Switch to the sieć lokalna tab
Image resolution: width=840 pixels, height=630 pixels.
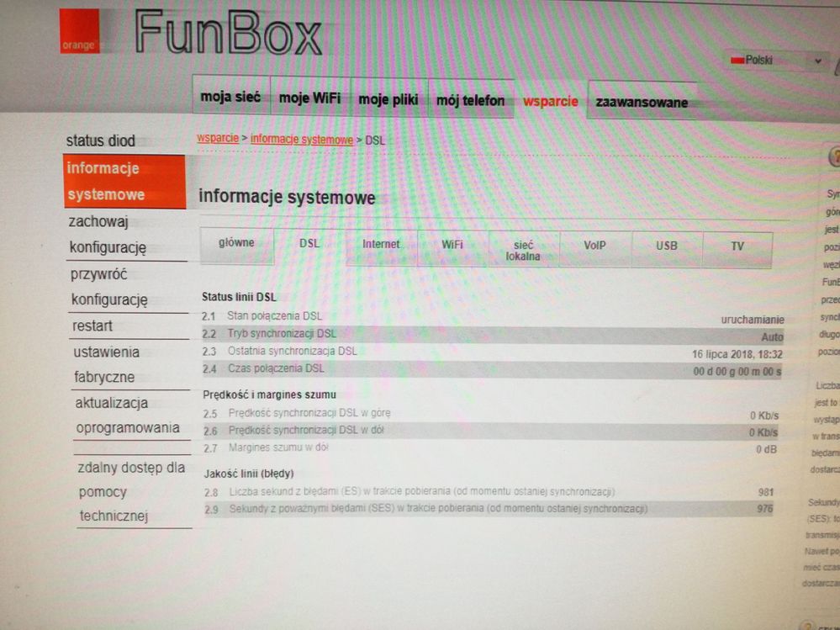coord(523,250)
